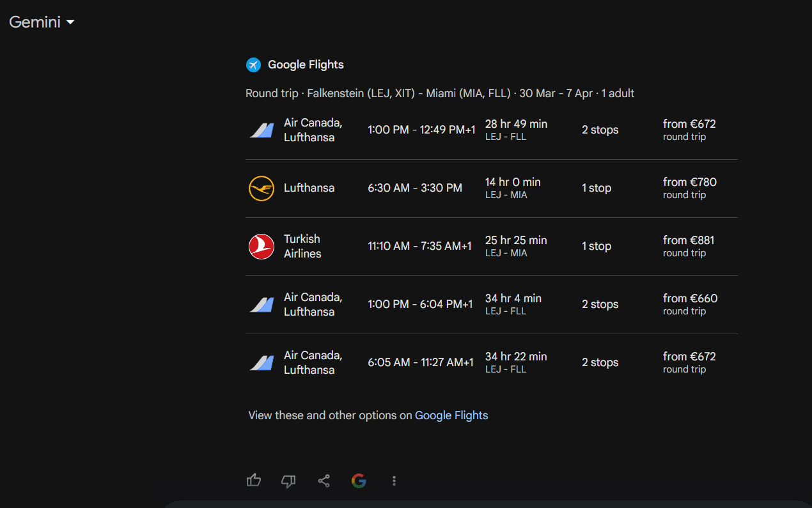This screenshot has width=812, height=508.
Task: Click the 25 hr 25 min duration
Action: pos(516,240)
